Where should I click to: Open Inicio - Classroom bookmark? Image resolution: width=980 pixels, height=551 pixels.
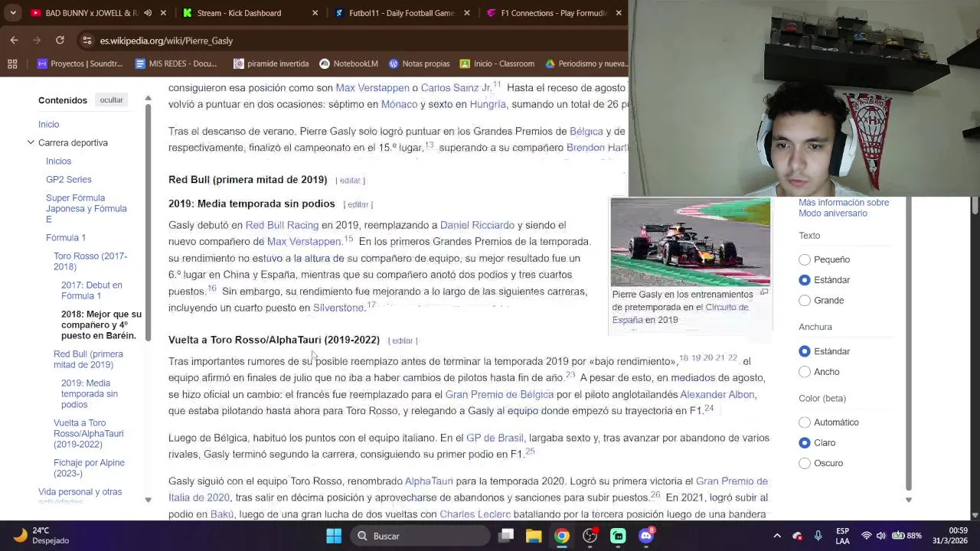pos(497,64)
